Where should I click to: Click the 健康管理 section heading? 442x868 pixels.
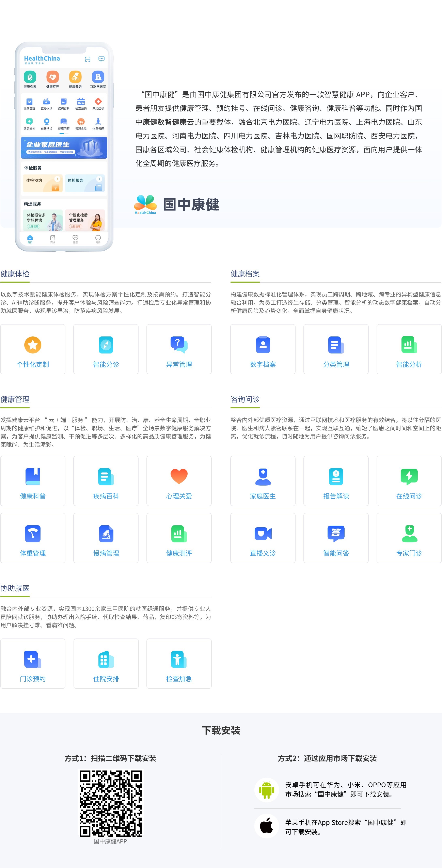(x=15, y=399)
